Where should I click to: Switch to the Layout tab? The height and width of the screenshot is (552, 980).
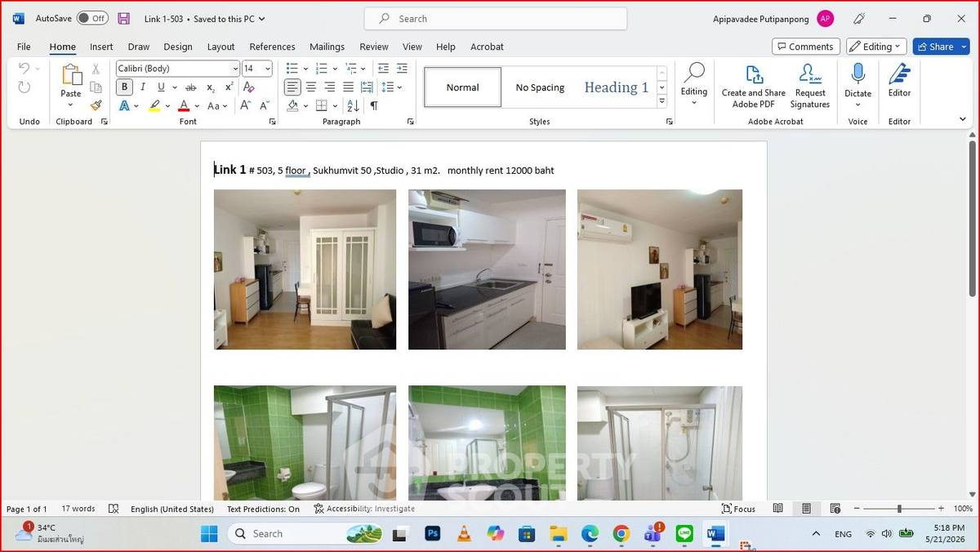tap(220, 47)
